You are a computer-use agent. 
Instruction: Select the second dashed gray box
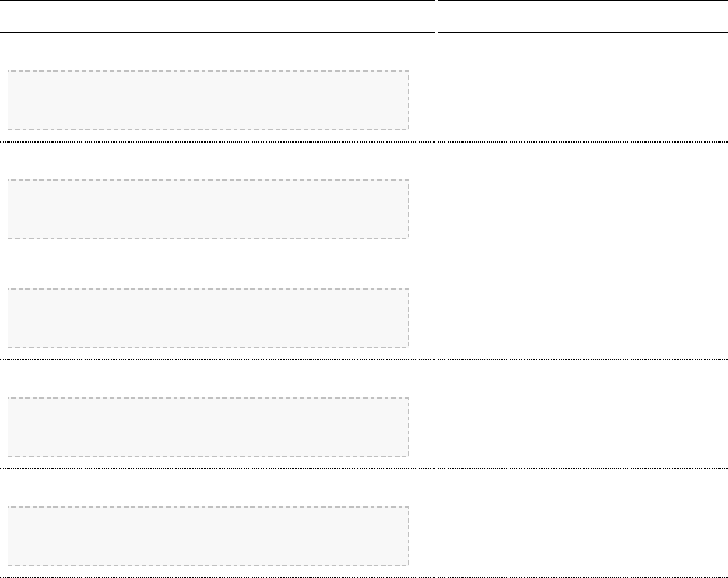click(x=208, y=209)
